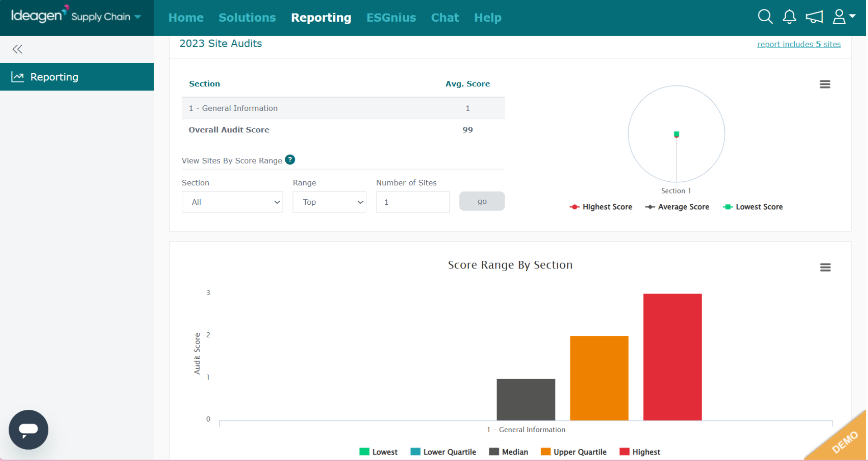The image size is (868, 461).
Task: Click the Ideagen logo
Action: pos(40,14)
